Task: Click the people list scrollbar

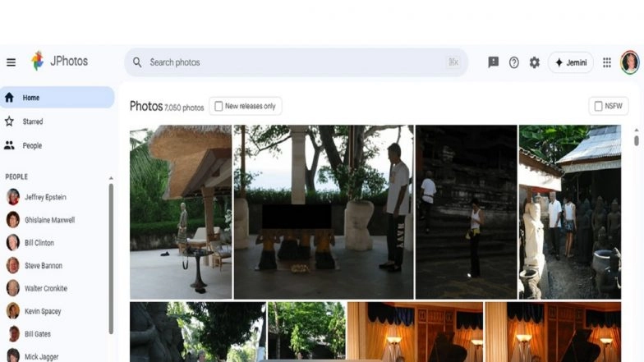Action: [111, 259]
